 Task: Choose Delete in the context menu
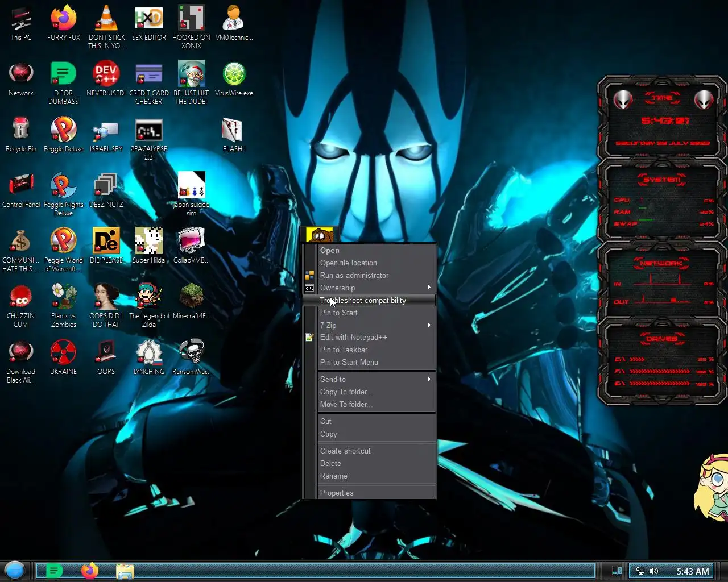pyautogui.click(x=369, y=463)
